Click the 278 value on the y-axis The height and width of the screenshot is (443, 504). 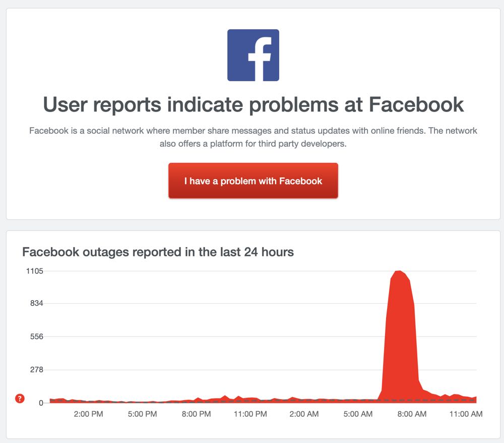37,370
